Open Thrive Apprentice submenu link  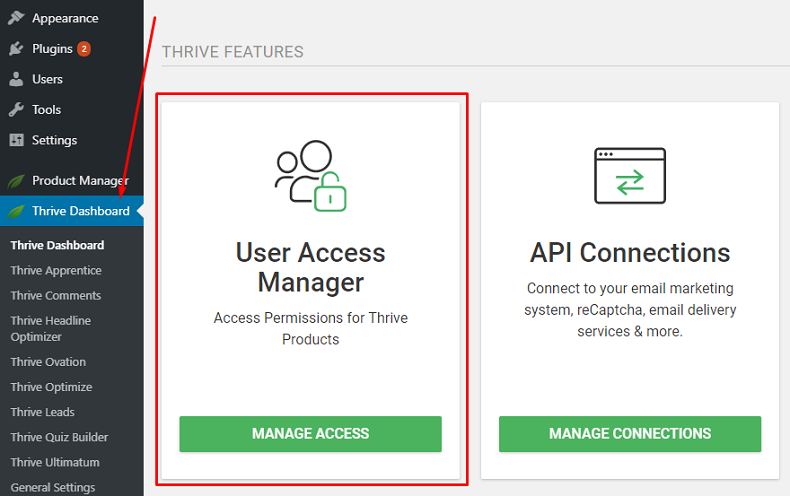tap(56, 271)
